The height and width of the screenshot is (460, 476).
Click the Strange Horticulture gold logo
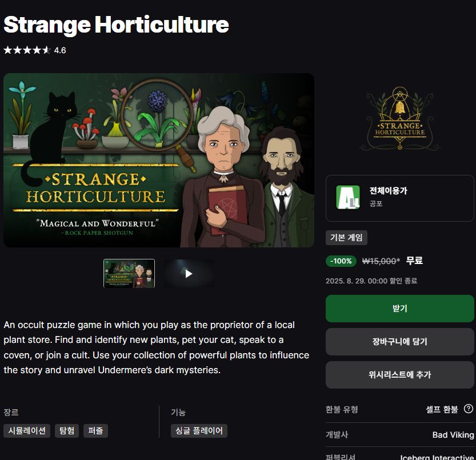[x=400, y=118]
